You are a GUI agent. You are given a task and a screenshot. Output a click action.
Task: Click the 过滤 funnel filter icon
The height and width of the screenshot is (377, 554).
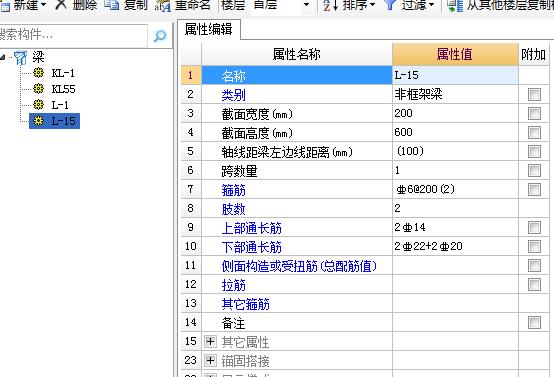pos(390,5)
